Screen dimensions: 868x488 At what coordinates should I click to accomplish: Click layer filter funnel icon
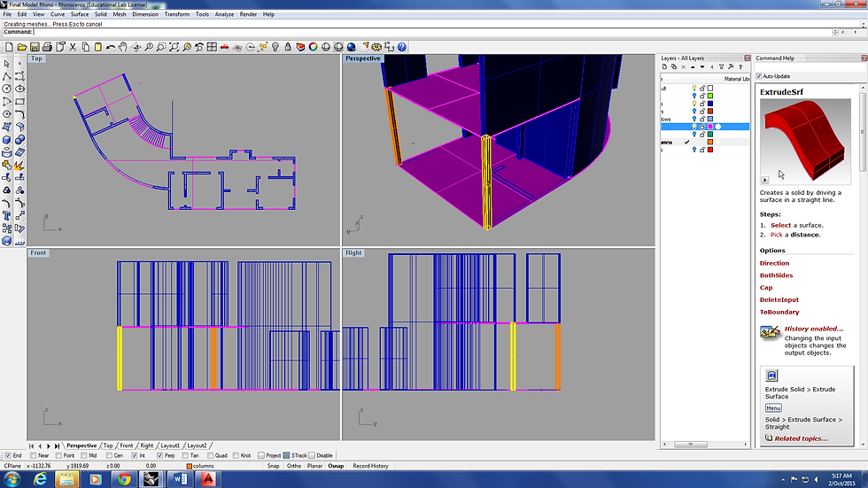click(x=721, y=67)
